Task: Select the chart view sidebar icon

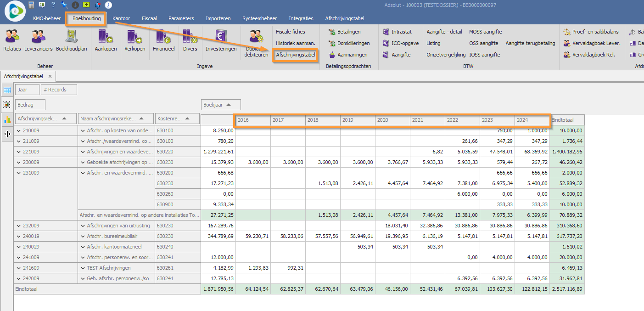Action: [7, 119]
